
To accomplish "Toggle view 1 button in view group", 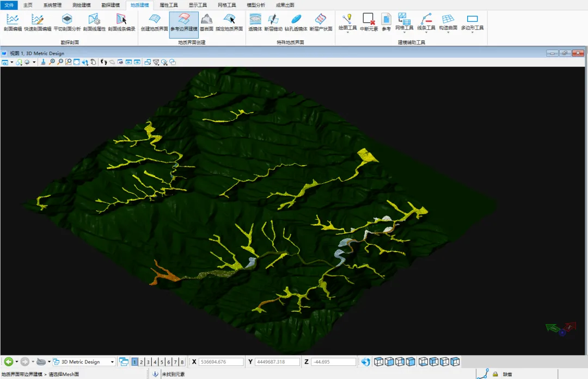I will [134, 362].
